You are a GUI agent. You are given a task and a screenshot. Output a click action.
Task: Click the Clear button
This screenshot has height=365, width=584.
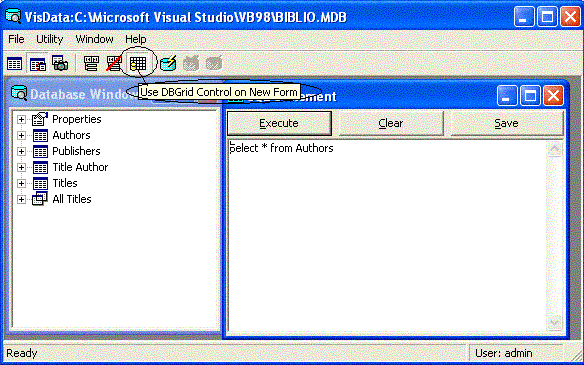click(x=391, y=123)
